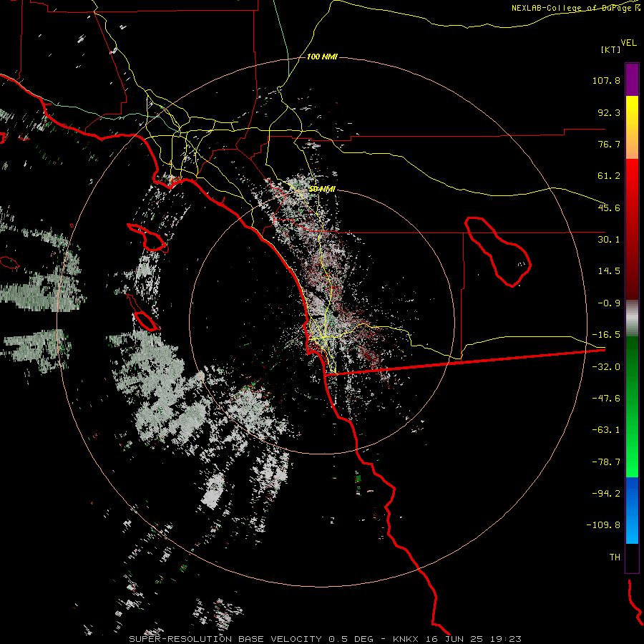Click the gray near-zero segment of color bar
This screenshot has height=644, width=644.
point(632,318)
